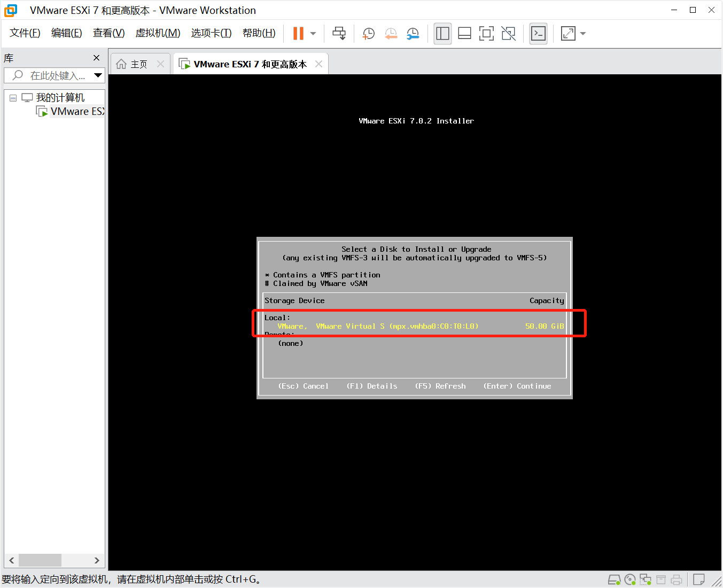Select 我的计算机 in the library tree
This screenshot has height=588, width=723.
(x=60, y=98)
